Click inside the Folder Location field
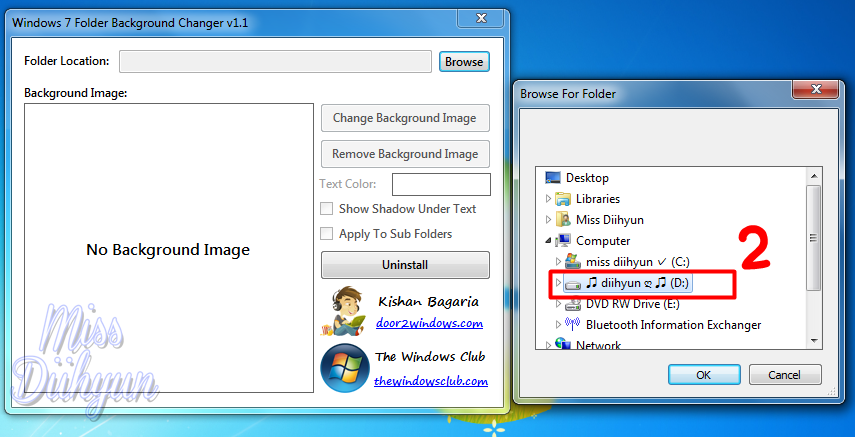Screen dimensions: 855x437 pyautogui.click(x=275, y=62)
